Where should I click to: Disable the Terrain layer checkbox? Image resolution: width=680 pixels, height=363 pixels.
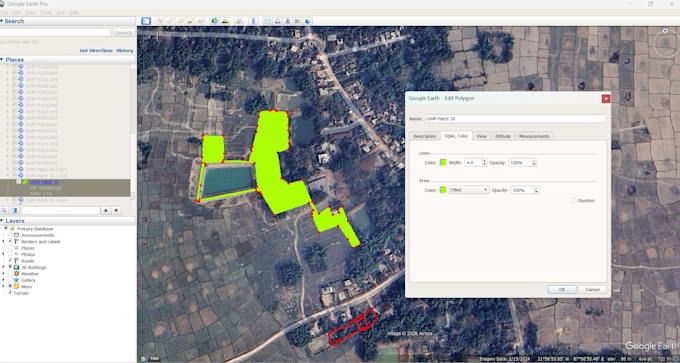click(10, 293)
